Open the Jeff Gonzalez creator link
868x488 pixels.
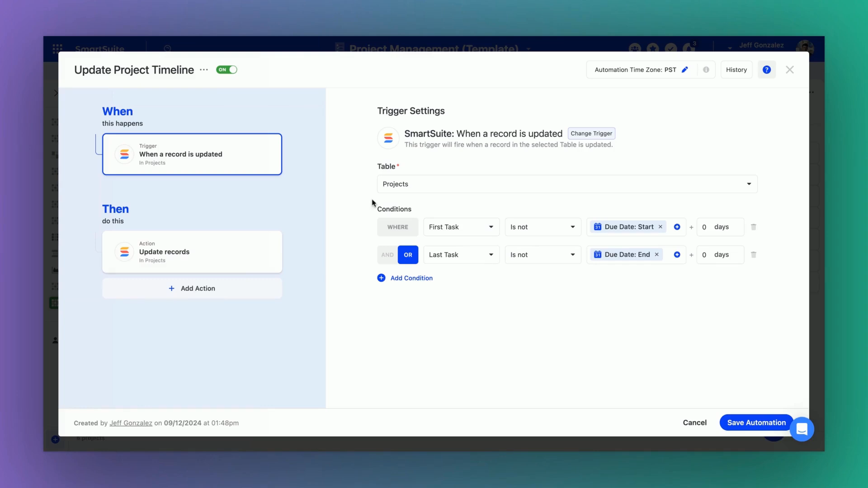[x=131, y=423]
